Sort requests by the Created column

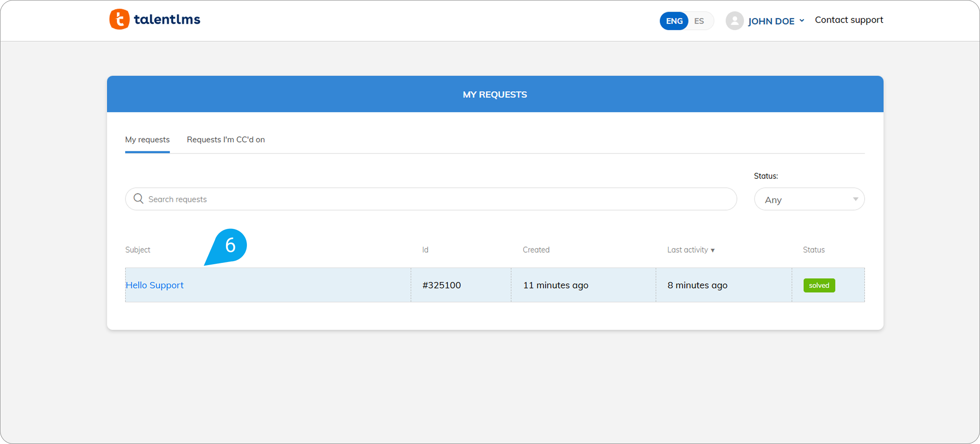click(536, 250)
